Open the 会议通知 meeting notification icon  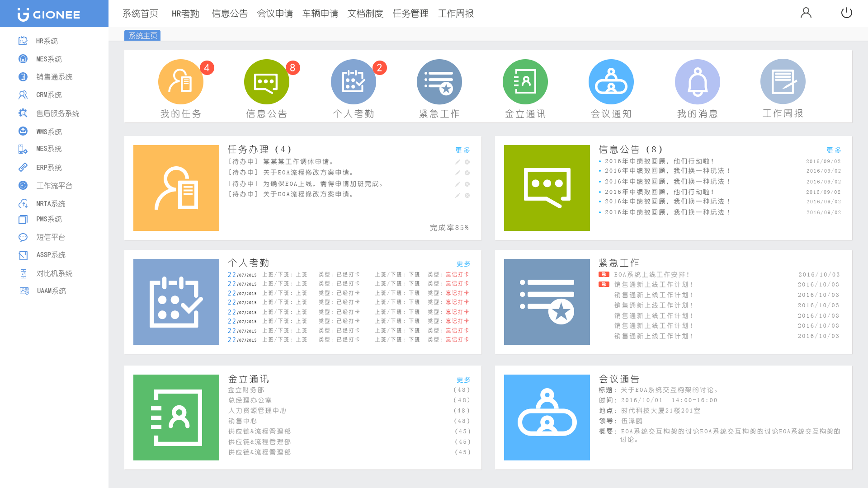click(611, 82)
